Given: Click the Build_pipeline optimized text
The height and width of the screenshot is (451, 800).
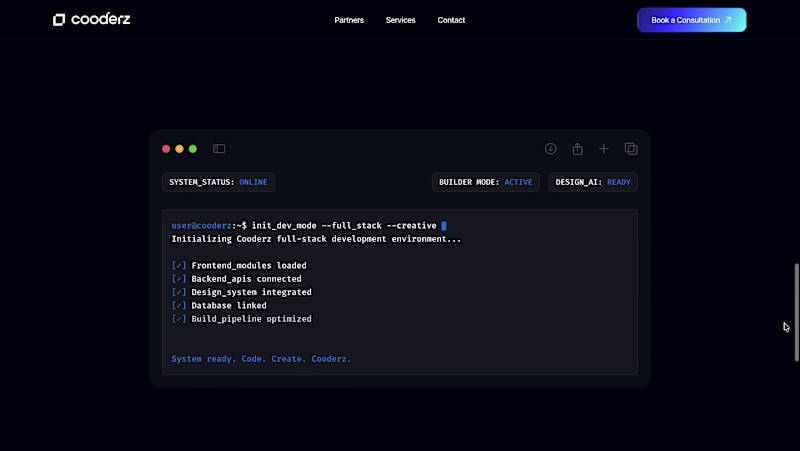Looking at the screenshot, I should [x=252, y=318].
